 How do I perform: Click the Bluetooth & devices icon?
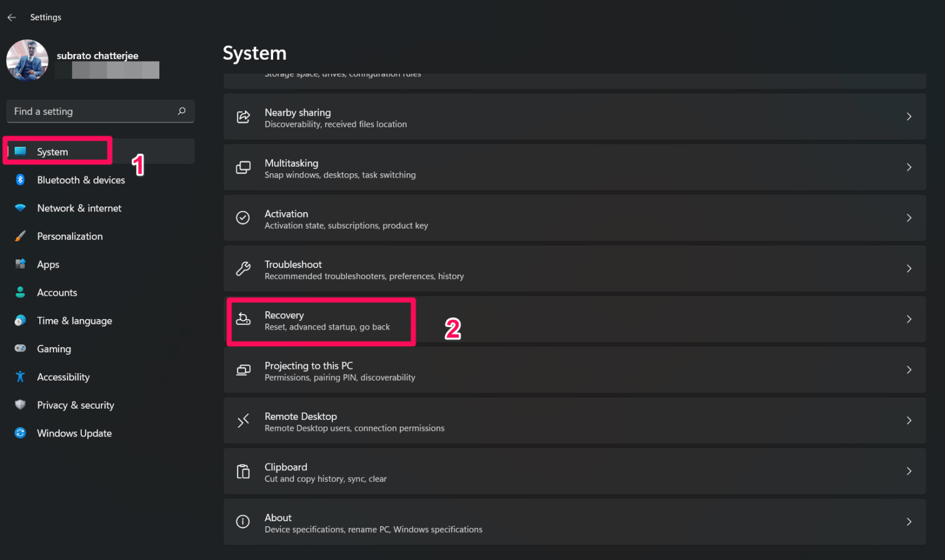[x=20, y=179]
